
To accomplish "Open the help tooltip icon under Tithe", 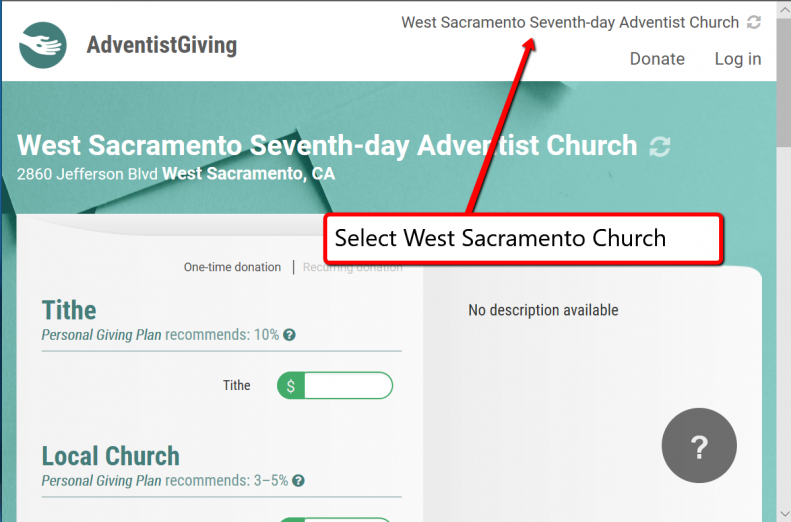I will [x=289, y=335].
